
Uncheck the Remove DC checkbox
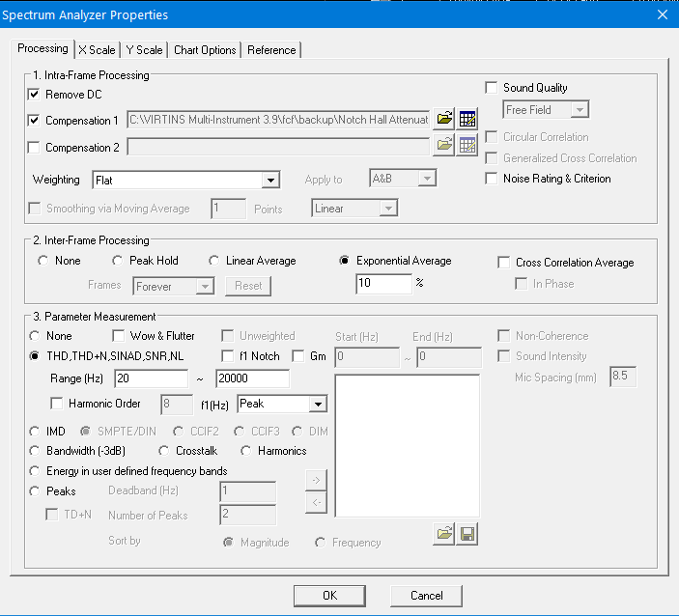[x=35, y=95]
